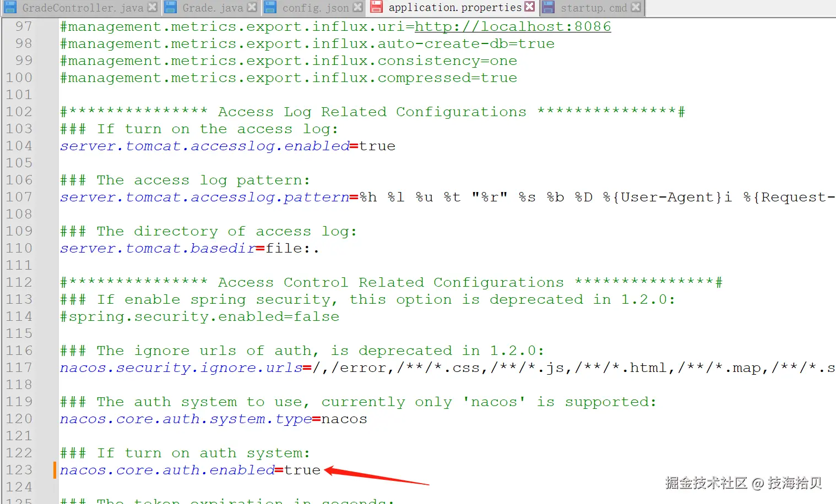Click the 'nacos' value on line 120
The height and width of the screenshot is (504, 836).
344,419
